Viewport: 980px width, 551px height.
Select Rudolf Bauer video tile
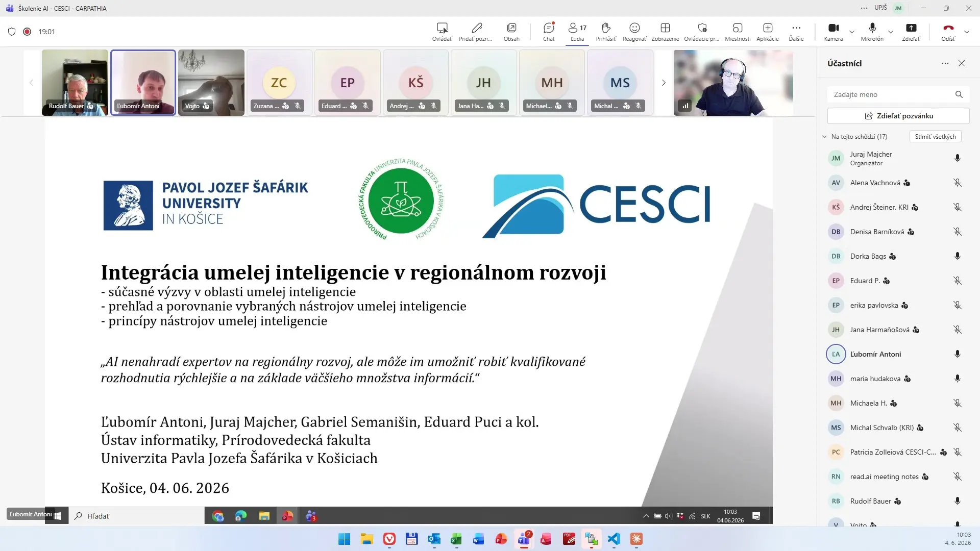click(x=75, y=83)
